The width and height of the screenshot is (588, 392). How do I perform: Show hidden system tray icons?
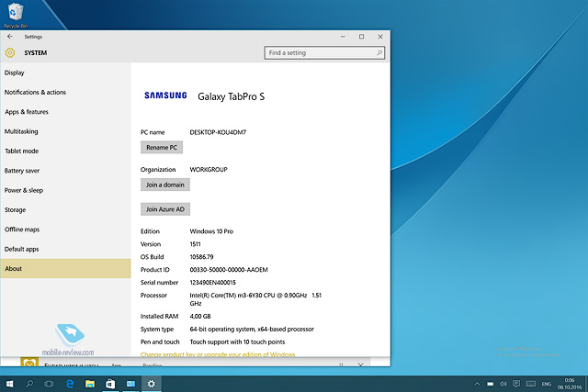(477, 384)
